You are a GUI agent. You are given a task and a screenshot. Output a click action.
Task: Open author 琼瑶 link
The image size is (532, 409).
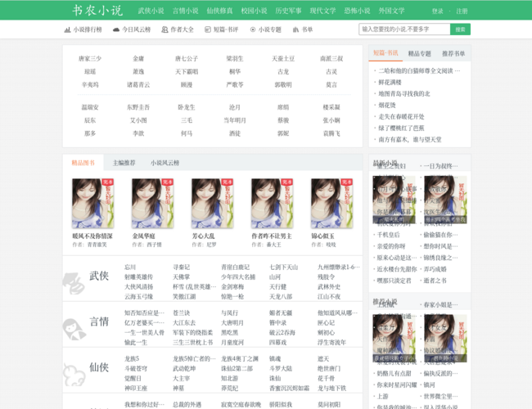(x=90, y=71)
